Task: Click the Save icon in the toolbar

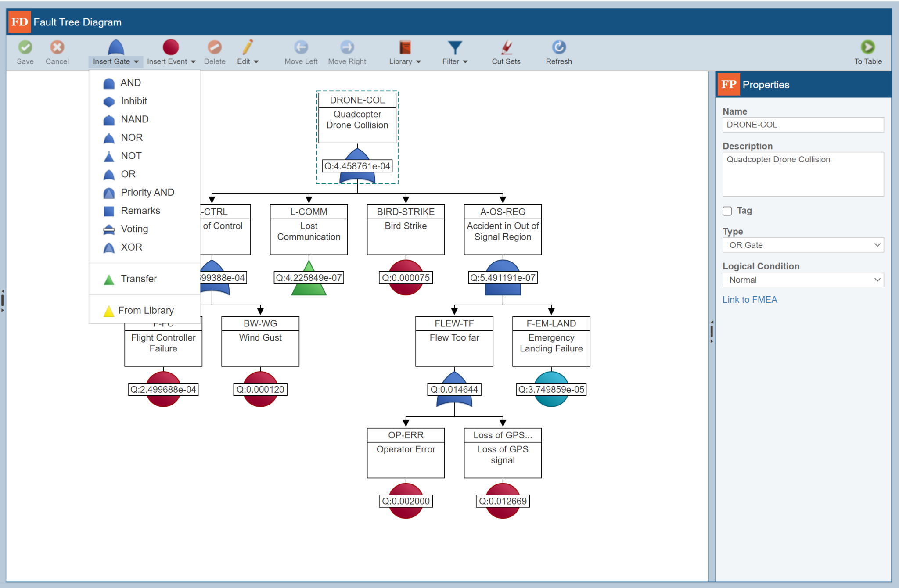Action: (x=25, y=52)
